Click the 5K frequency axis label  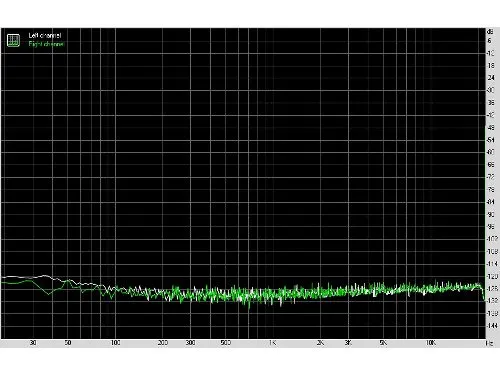383,343
